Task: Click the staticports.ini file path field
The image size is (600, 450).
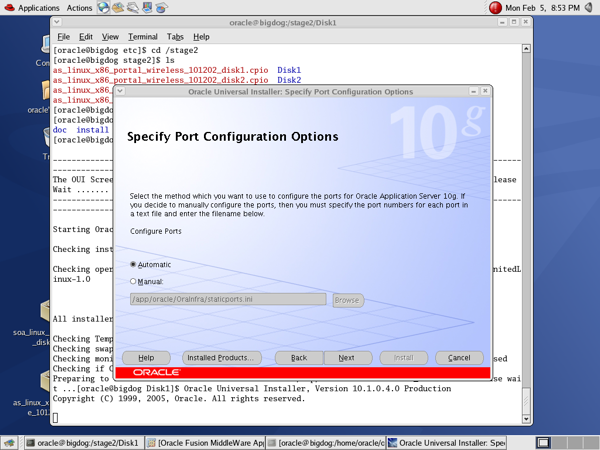Action: (x=228, y=299)
